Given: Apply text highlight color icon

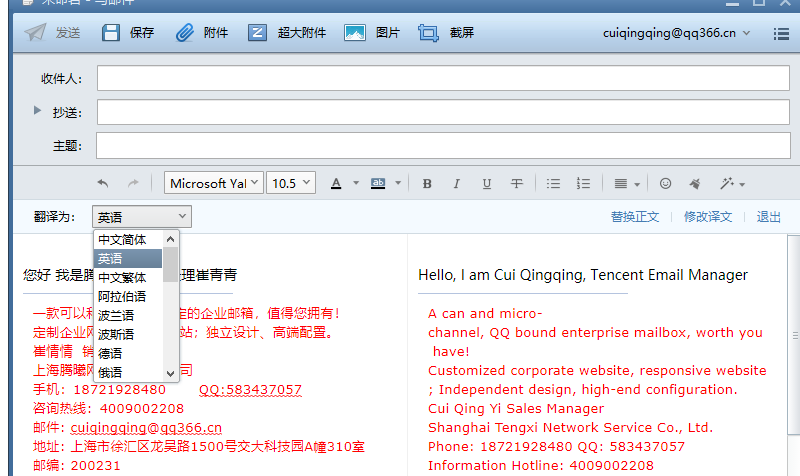Looking at the screenshot, I should coord(378,183).
